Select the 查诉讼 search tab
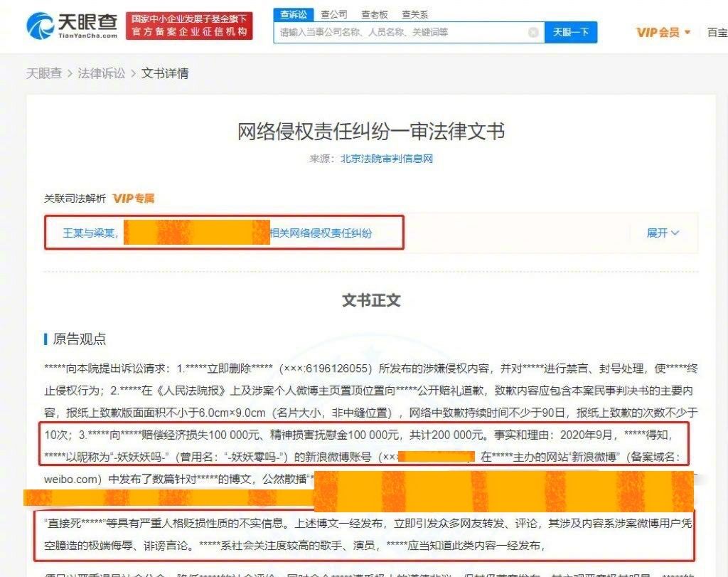The height and width of the screenshot is (577, 728). click(293, 14)
